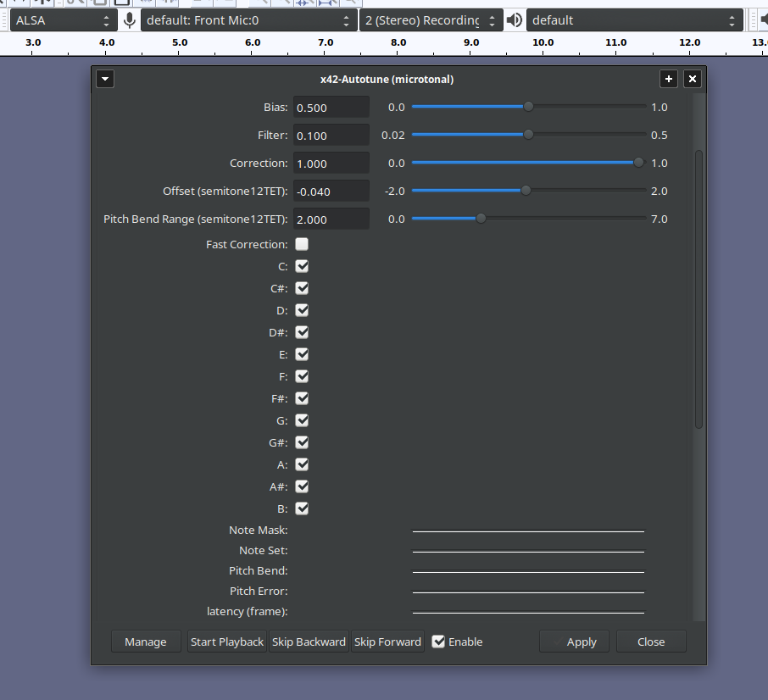Open the '2 (Stereo) Recording' channels dropdown
Image resolution: width=768 pixels, height=700 pixels.
click(428, 19)
